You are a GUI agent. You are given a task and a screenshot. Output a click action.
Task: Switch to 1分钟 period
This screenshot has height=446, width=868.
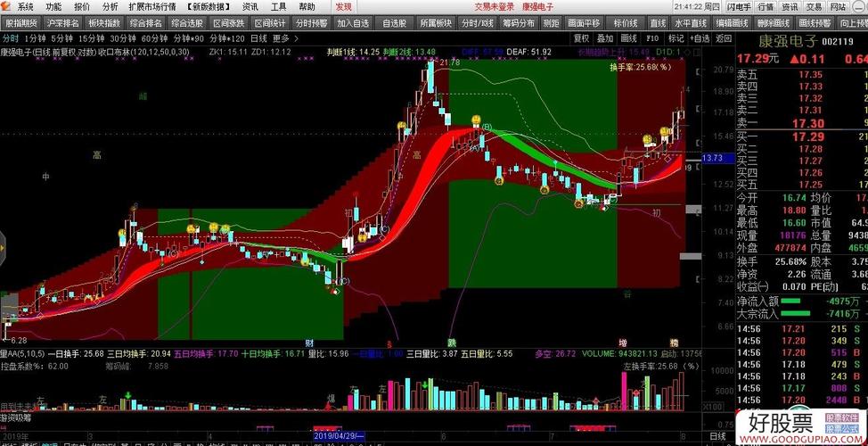tap(35, 38)
